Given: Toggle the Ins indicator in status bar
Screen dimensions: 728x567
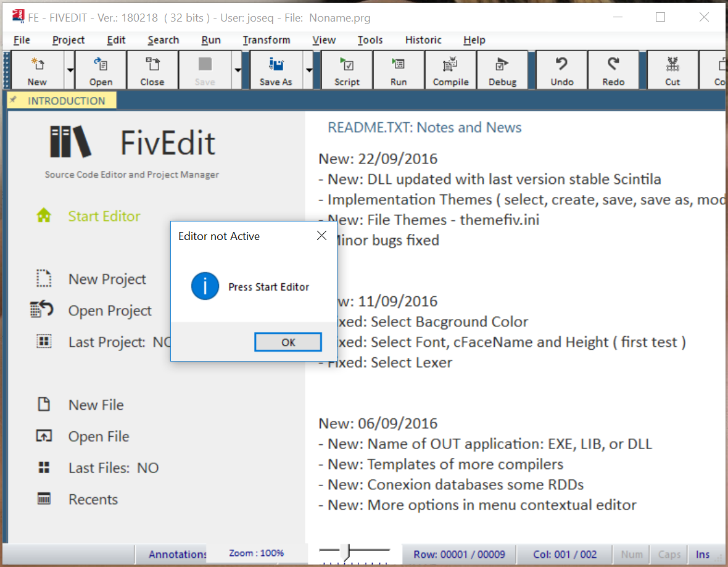Looking at the screenshot, I should [x=703, y=554].
